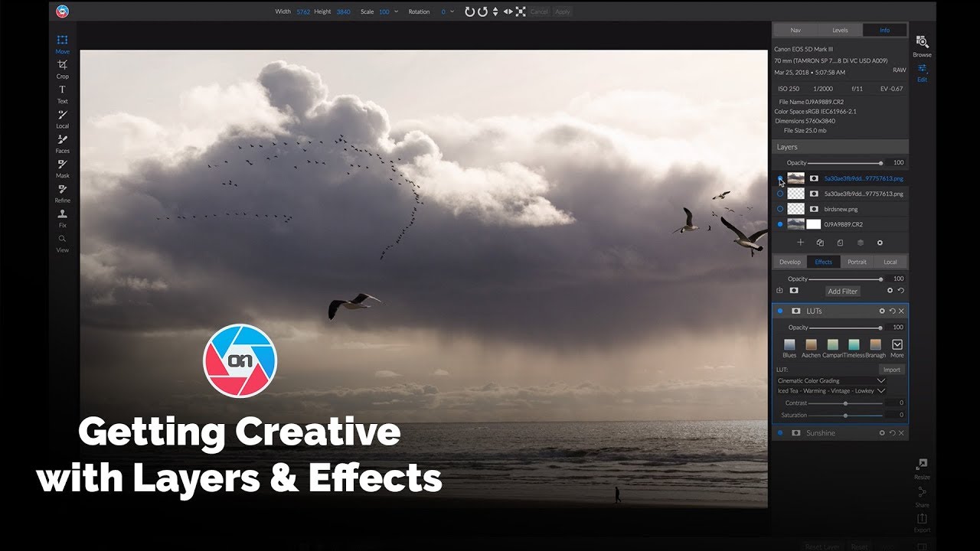The height and width of the screenshot is (551, 980).
Task: Click the Effects mask icon beside Add Filter
Action: click(794, 291)
